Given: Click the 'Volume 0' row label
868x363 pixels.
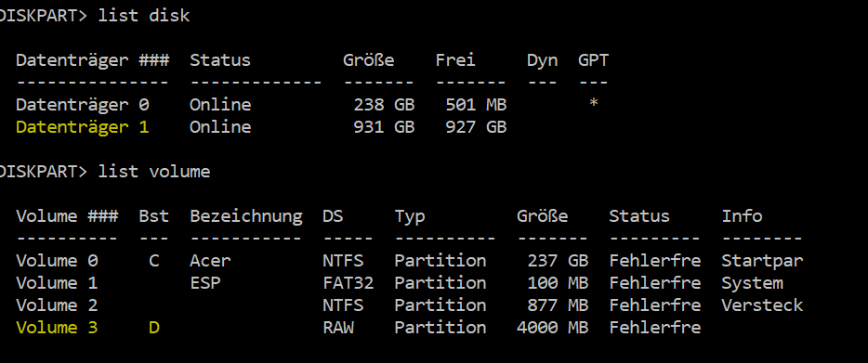Looking at the screenshot, I should [57, 261].
